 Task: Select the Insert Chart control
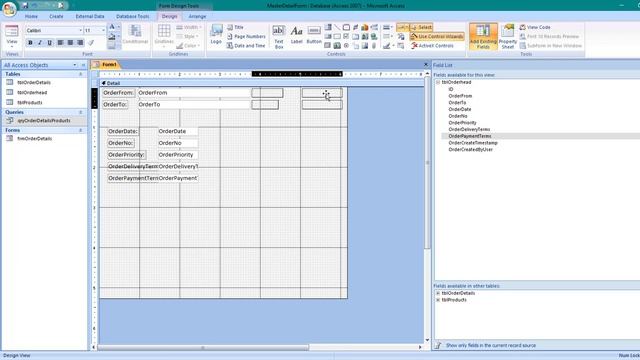[364, 27]
